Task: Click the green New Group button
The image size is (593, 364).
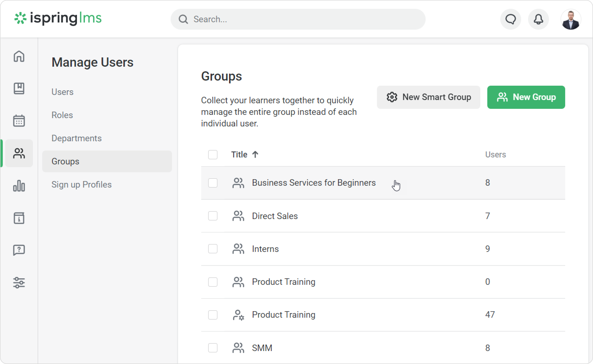Action: click(x=526, y=97)
